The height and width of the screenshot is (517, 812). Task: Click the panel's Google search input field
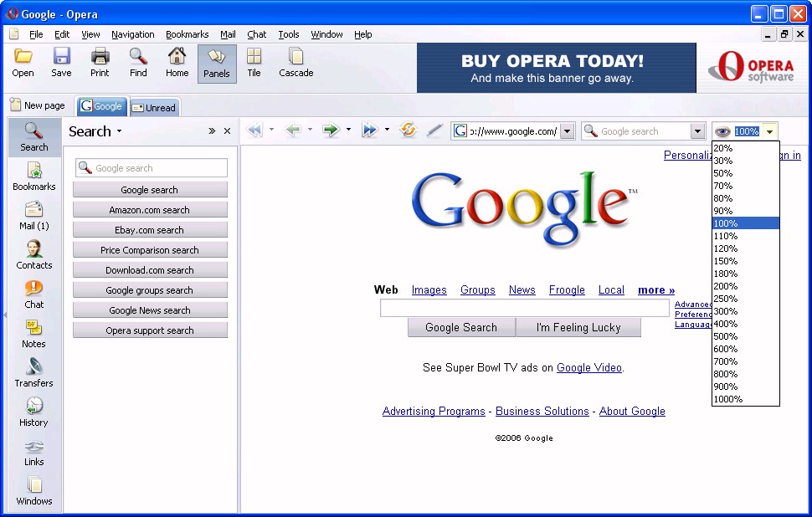click(152, 167)
